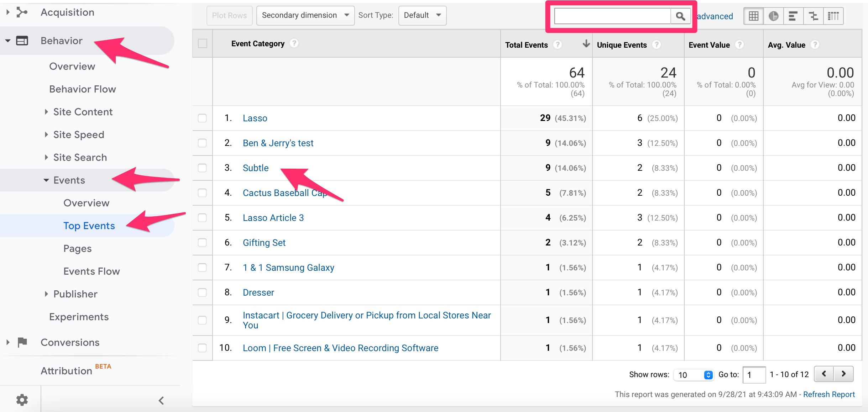The width and height of the screenshot is (868, 412).
Task: Focus the table search input field
Action: [612, 16]
